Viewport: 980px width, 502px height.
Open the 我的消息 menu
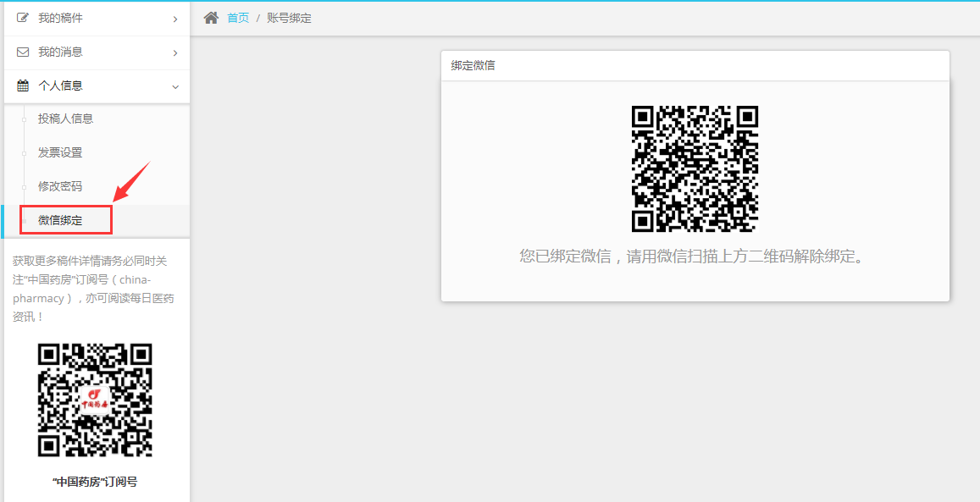pos(97,52)
